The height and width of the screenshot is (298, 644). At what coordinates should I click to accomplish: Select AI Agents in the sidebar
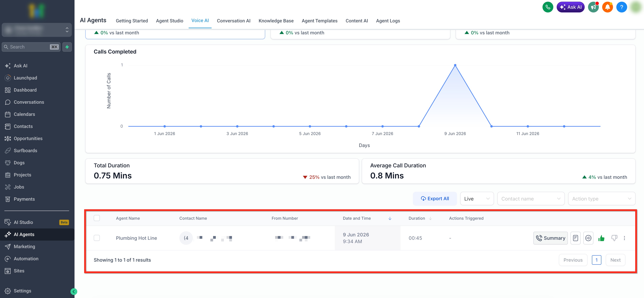click(x=37, y=234)
